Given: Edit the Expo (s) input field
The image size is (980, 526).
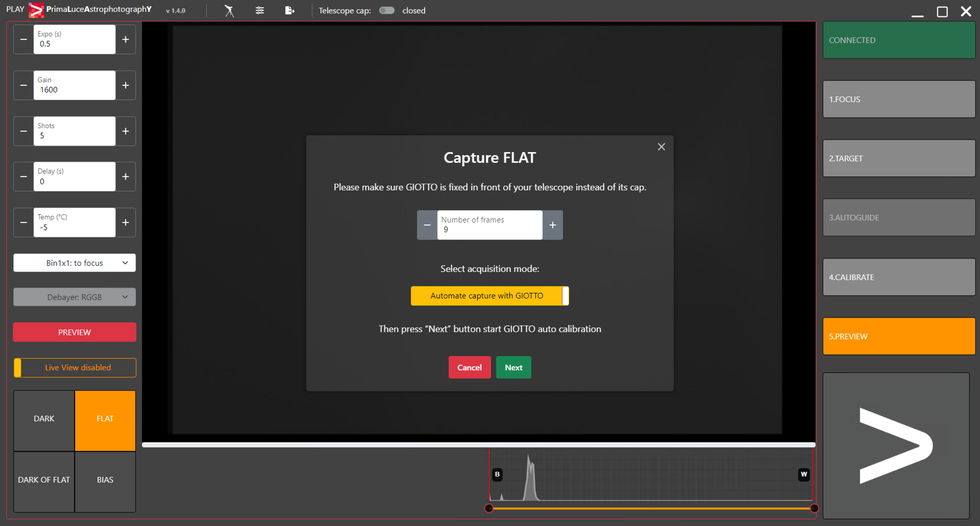Looking at the screenshot, I should [75, 39].
